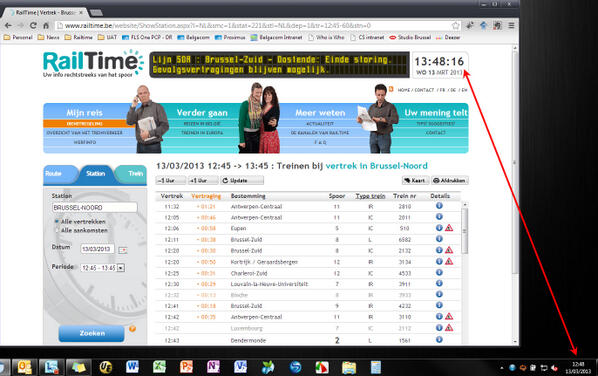
Task: Show hidden system tray icons arrow
Action: (502, 368)
